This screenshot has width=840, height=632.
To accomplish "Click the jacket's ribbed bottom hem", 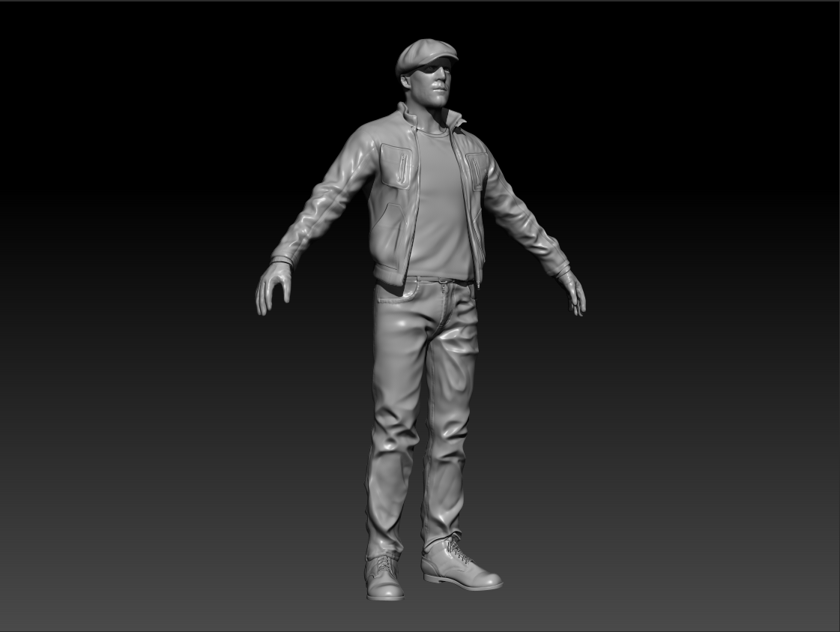I will [x=388, y=274].
